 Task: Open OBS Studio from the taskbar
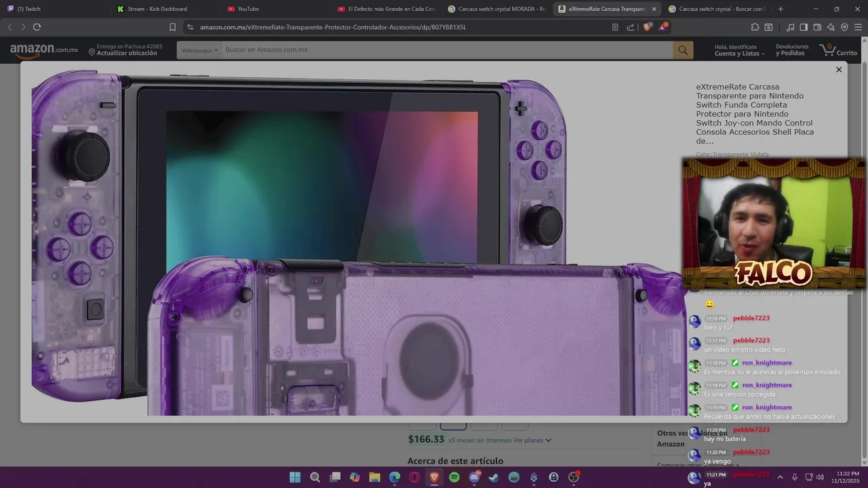pos(574,477)
